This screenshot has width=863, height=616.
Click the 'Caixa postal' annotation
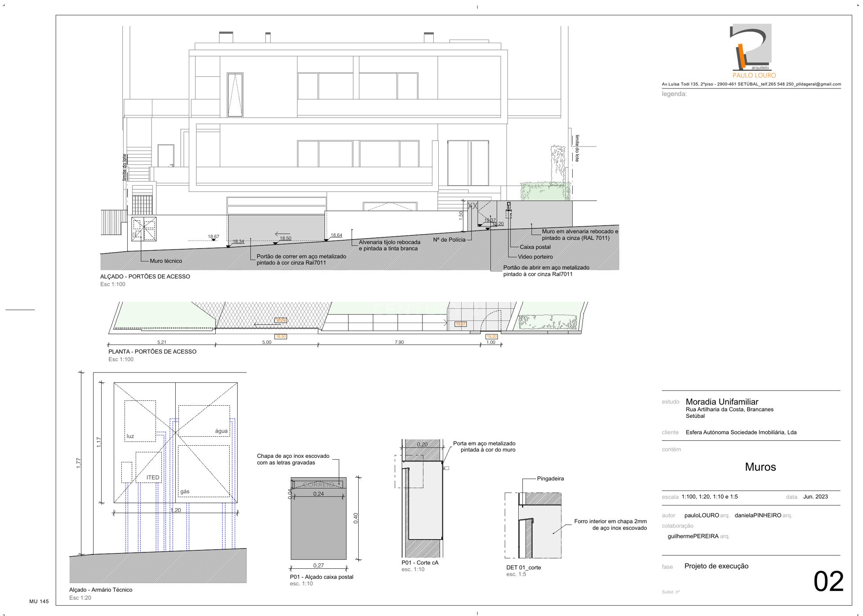coord(535,247)
